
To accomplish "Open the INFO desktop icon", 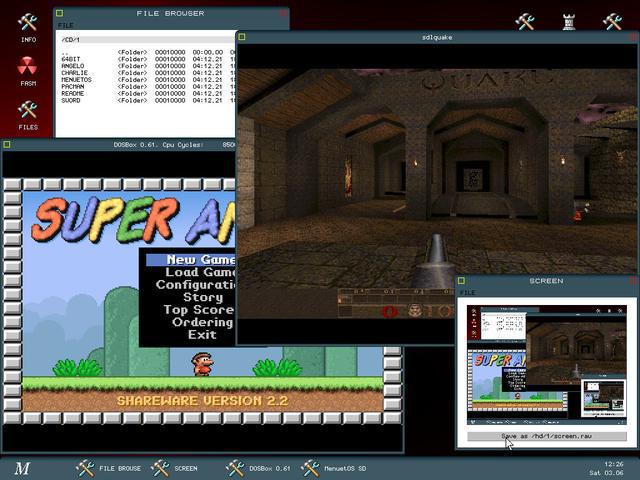I will click(28, 24).
